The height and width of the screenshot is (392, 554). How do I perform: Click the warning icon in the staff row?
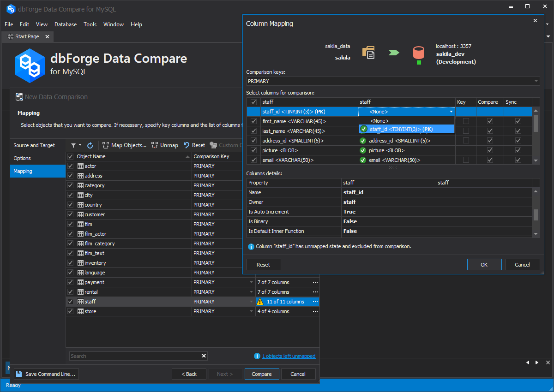click(260, 302)
